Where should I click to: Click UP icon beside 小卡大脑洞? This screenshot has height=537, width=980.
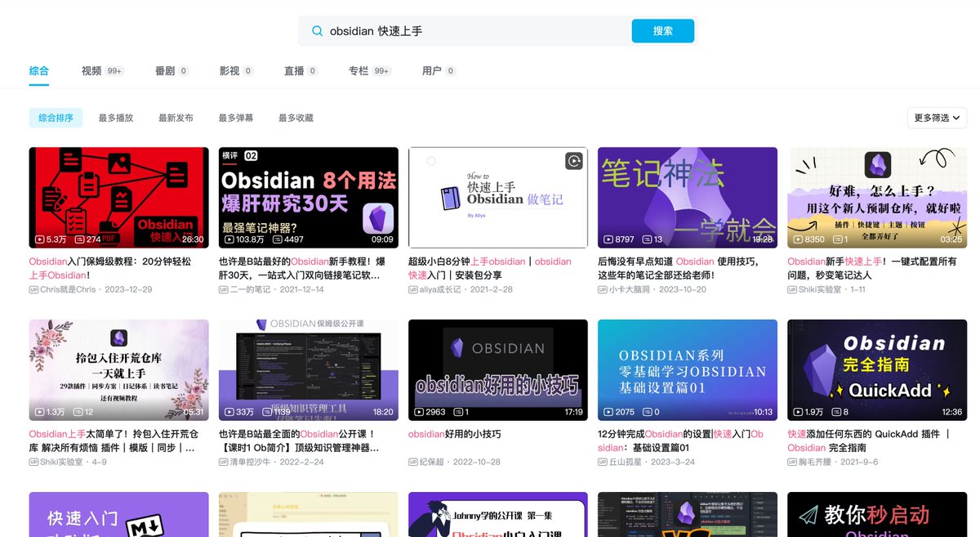click(x=602, y=289)
